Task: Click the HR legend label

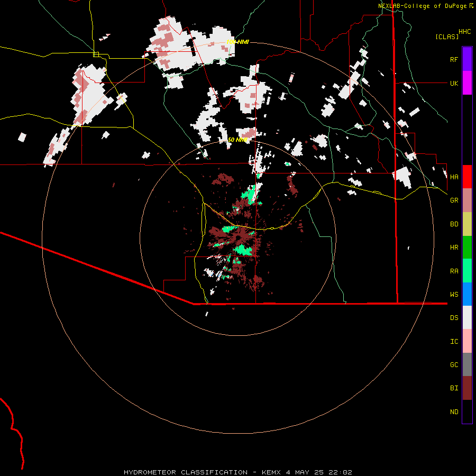Action: [x=454, y=248]
